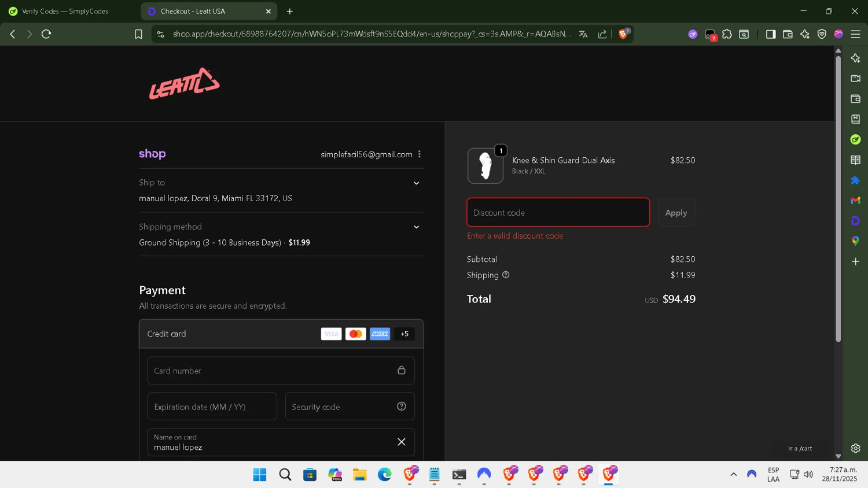Screen dimensions: 868x488
Task: Open the browser extensions puzzle menu
Action: 727,34
